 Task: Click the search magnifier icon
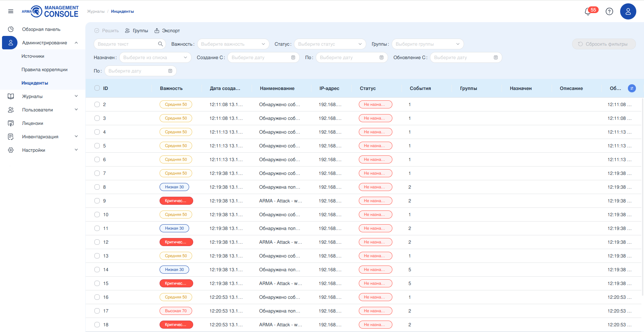pos(161,44)
